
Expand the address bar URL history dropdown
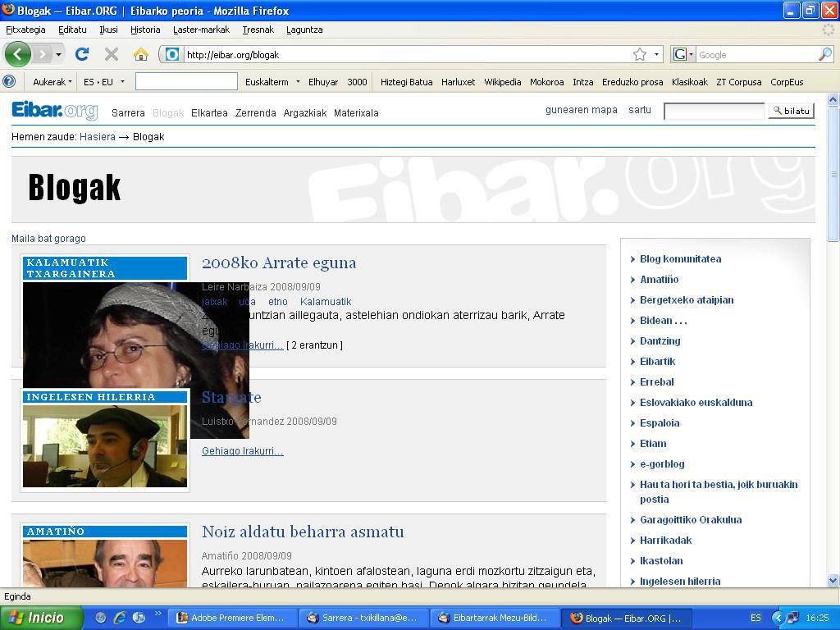click(x=656, y=54)
